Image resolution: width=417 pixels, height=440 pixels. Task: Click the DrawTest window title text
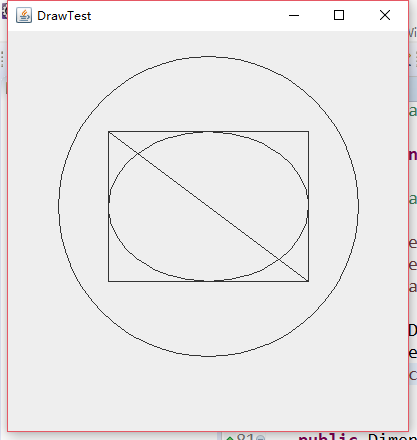pos(64,16)
